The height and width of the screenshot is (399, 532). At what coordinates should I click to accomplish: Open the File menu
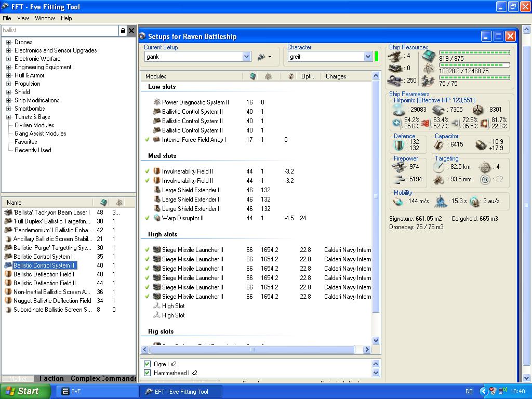tap(7, 18)
